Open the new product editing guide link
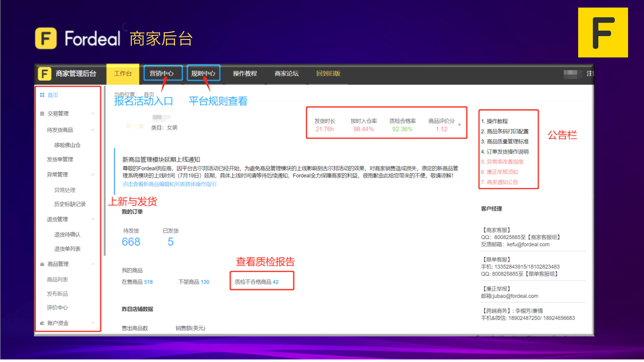This screenshot has width=644, height=362. tap(169, 184)
